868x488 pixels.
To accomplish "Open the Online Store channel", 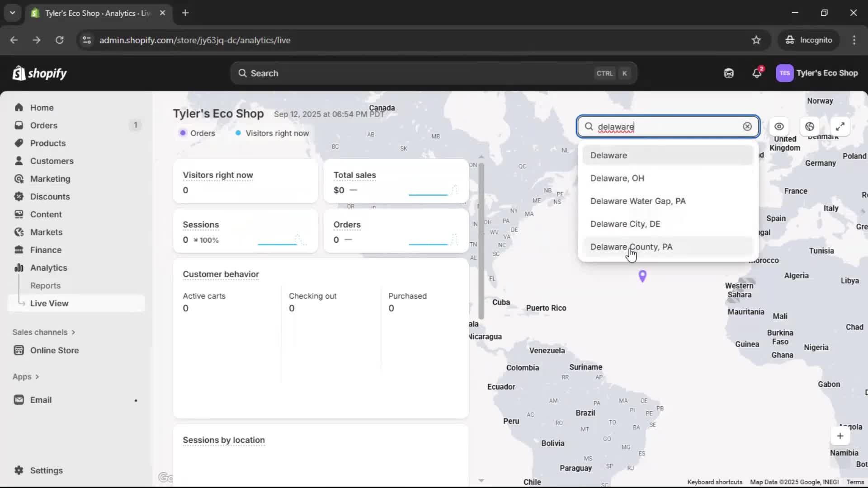I will click(x=53, y=350).
